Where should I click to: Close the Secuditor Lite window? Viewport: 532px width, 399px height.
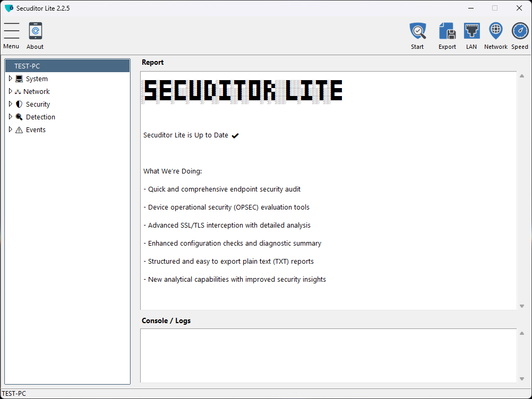point(519,8)
